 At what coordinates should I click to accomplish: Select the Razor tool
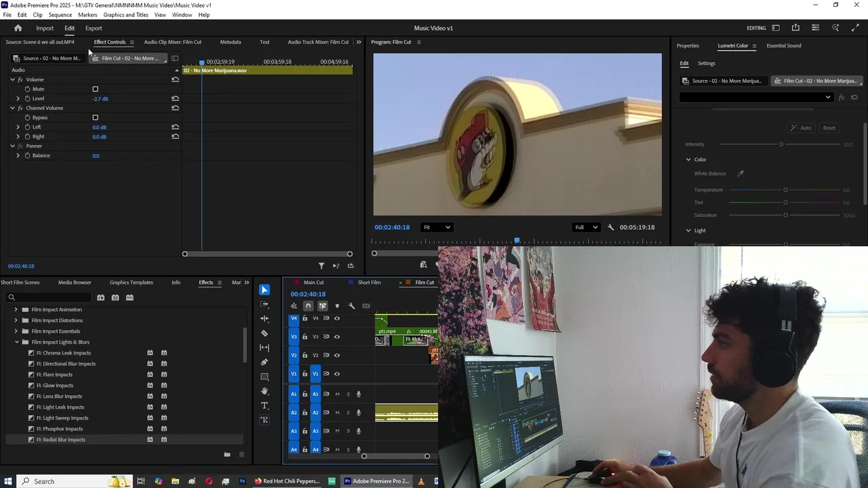(x=264, y=333)
